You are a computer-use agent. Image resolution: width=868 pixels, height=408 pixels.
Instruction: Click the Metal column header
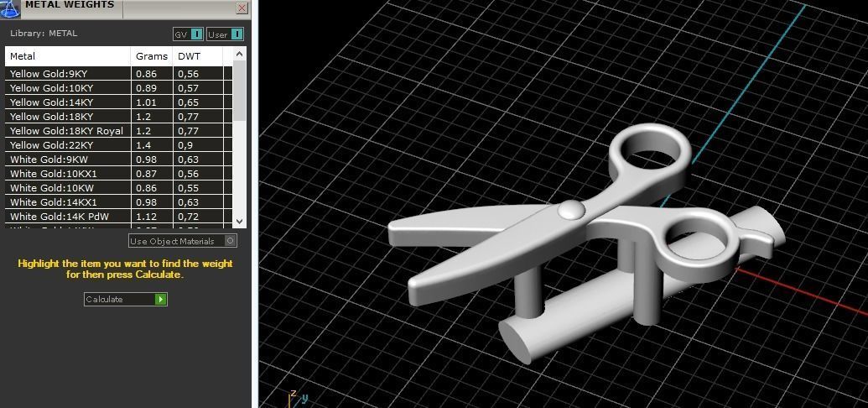point(68,56)
